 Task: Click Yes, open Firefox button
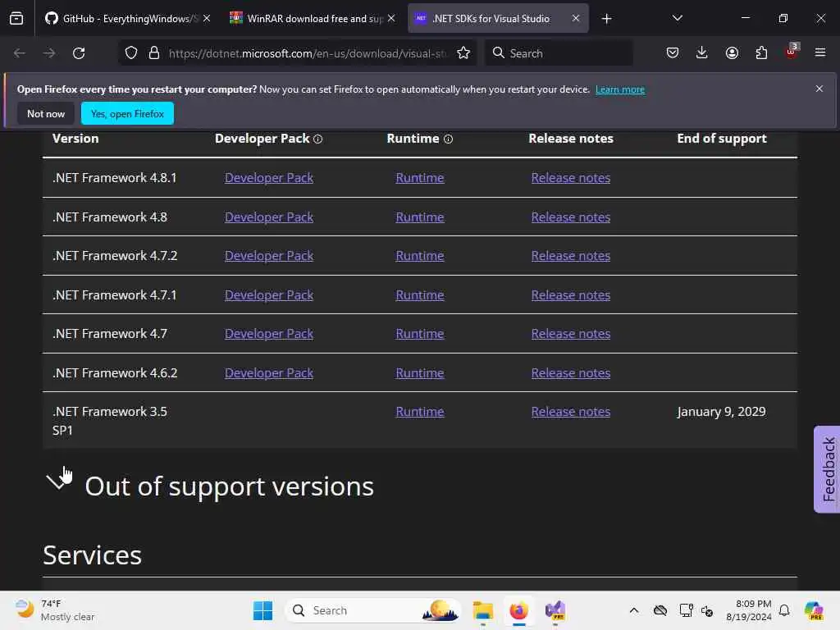coord(127,113)
